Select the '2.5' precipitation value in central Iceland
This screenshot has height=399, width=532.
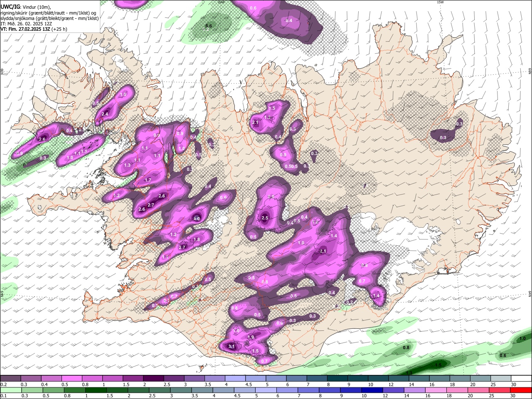pos(265,218)
